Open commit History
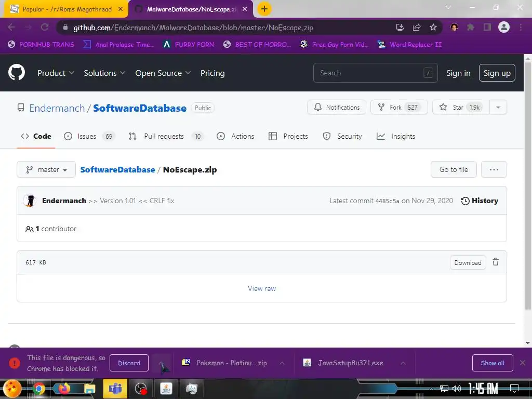The image size is (532, 399). click(480, 201)
